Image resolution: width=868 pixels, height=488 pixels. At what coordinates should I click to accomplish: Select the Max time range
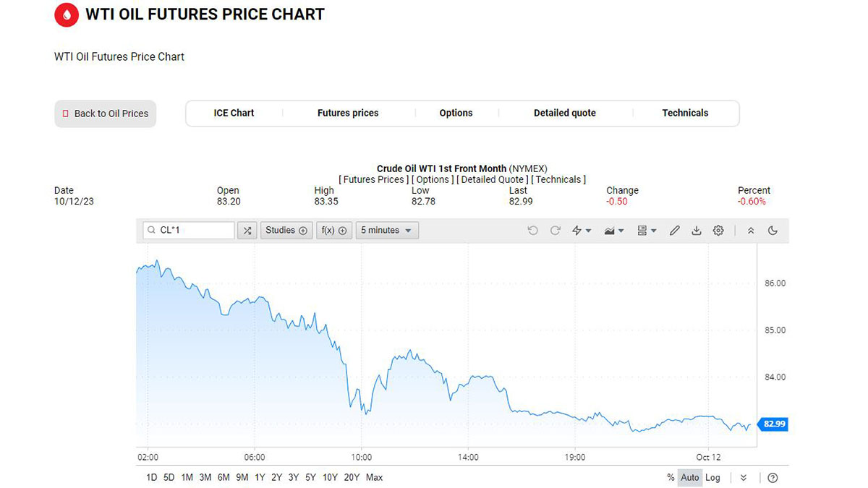(375, 478)
